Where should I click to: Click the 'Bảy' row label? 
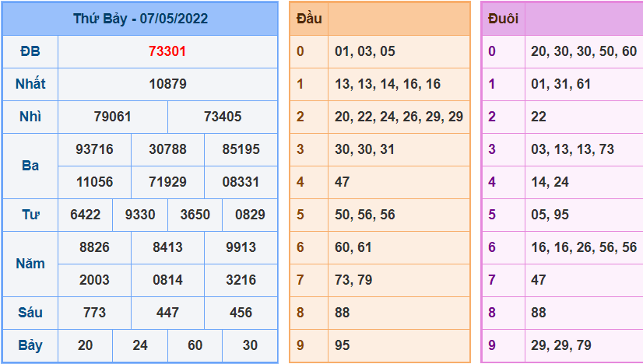[30, 345]
